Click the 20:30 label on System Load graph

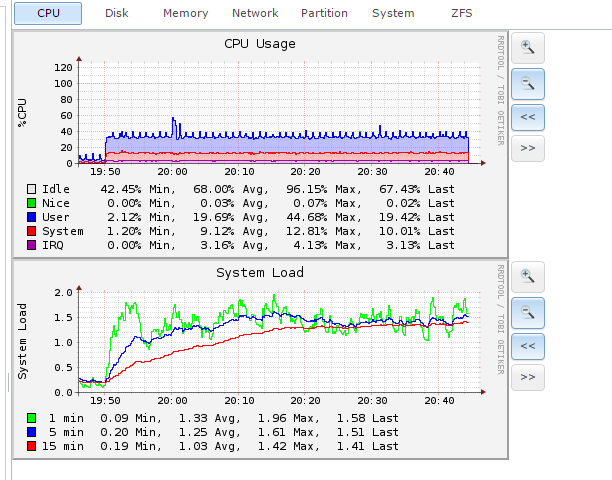[x=372, y=401]
